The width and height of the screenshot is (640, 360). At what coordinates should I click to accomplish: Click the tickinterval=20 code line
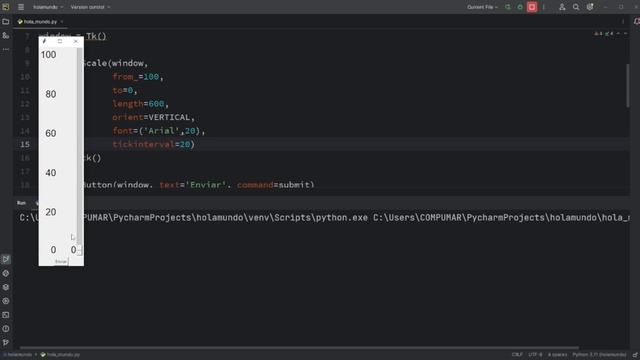tap(153, 144)
